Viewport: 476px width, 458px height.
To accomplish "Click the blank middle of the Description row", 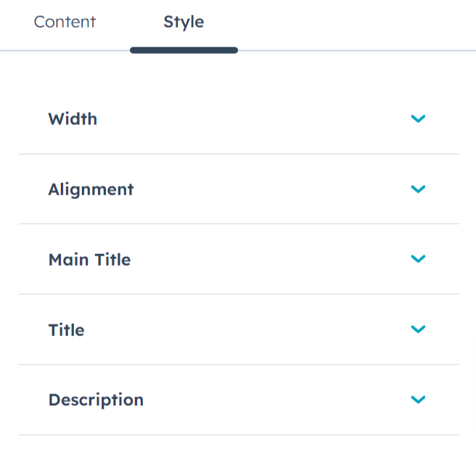I will pos(276,399).
